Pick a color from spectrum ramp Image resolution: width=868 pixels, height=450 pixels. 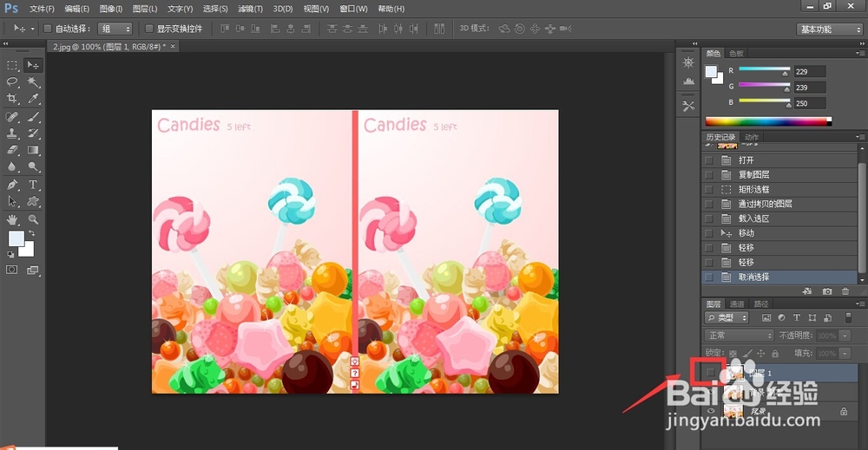pyautogui.click(x=768, y=121)
